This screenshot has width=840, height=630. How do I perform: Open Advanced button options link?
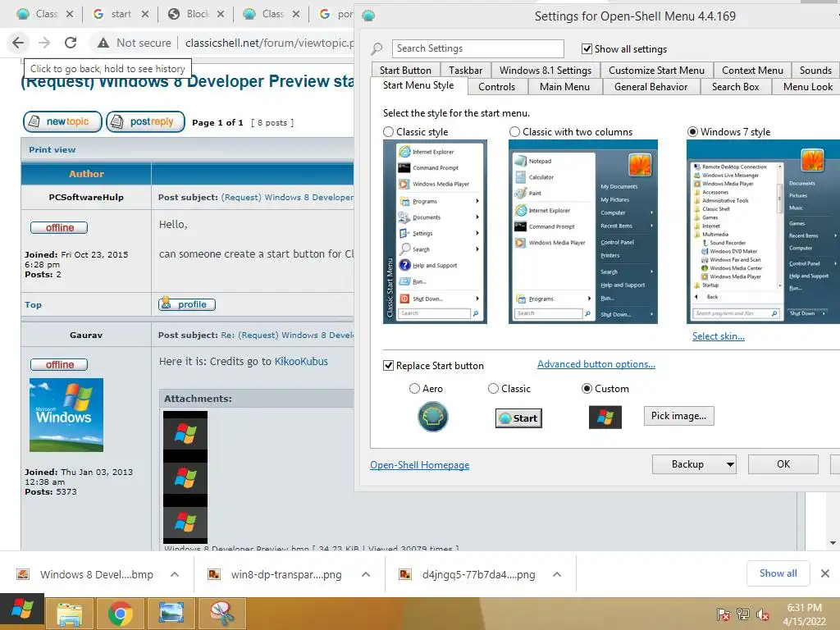tap(596, 364)
